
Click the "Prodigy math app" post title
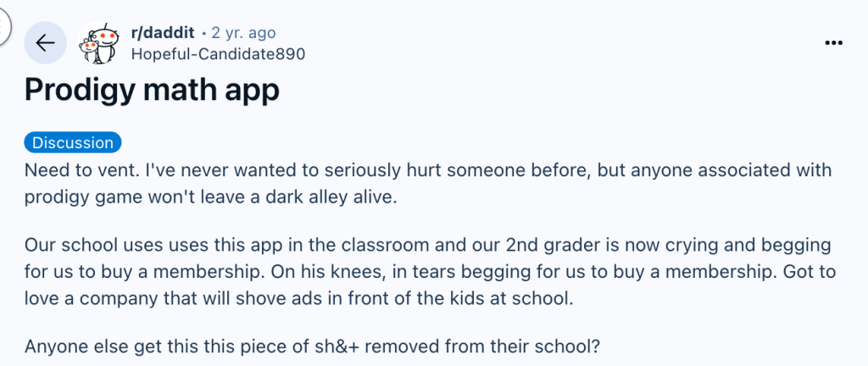pos(152,89)
